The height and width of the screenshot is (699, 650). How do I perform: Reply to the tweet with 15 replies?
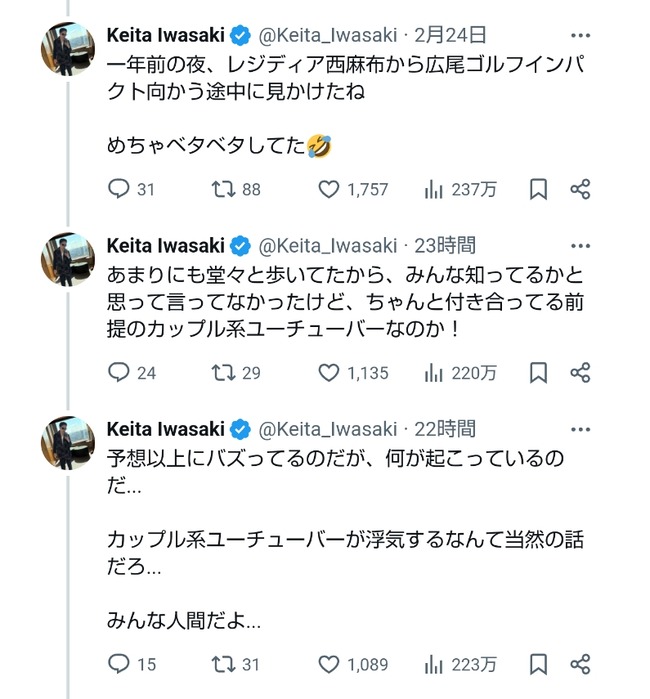[119, 663]
